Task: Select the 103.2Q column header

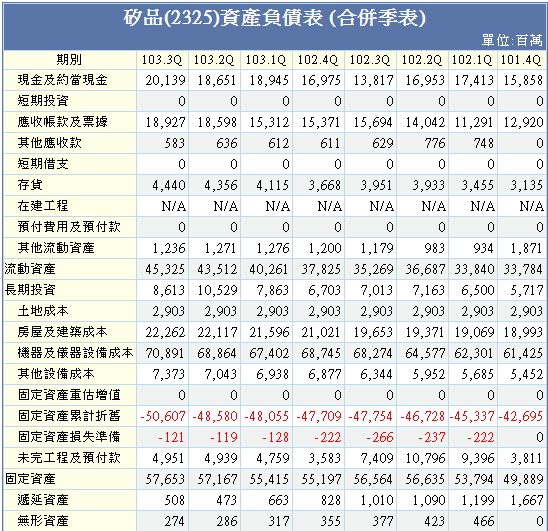Action: coord(214,60)
